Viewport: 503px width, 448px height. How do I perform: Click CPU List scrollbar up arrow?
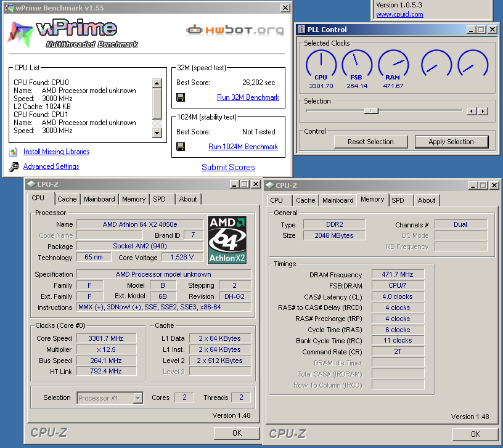point(157,83)
